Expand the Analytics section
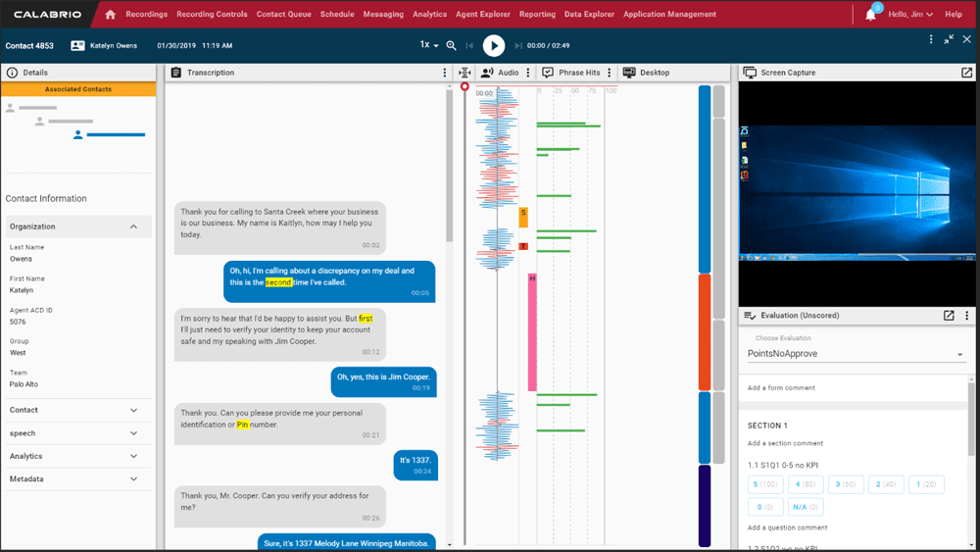 pyautogui.click(x=133, y=456)
